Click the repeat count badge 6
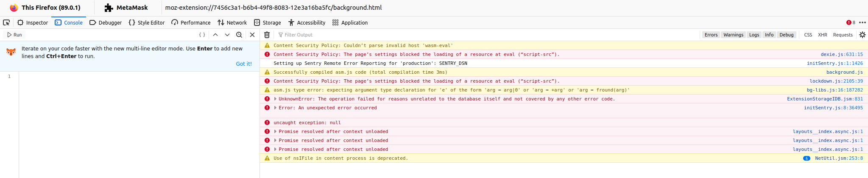Screen dimensions: 868x178 click(x=807, y=158)
